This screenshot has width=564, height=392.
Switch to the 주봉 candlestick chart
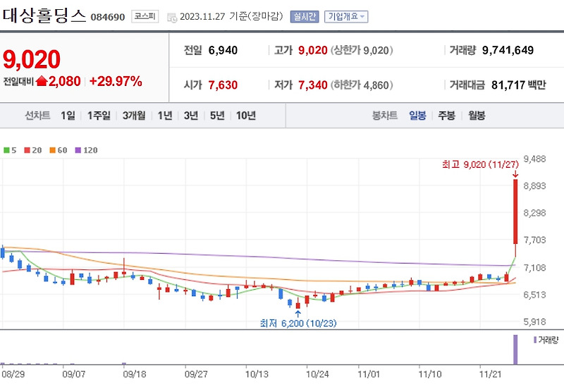[x=447, y=116]
